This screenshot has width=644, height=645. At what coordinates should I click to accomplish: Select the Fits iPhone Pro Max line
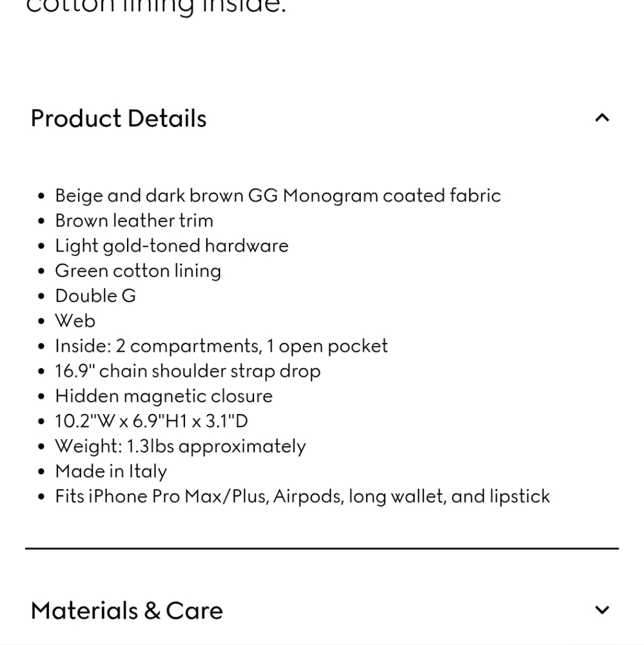pos(303,497)
